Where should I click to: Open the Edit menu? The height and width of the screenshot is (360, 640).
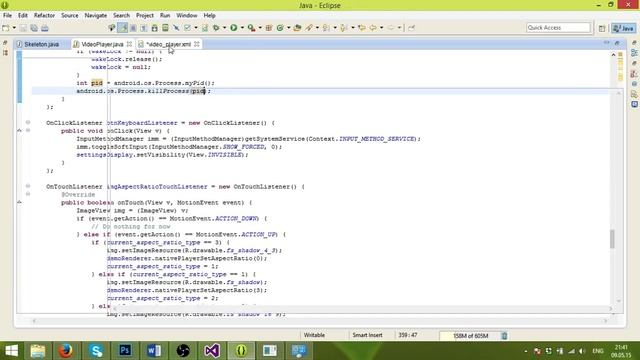coord(23,15)
